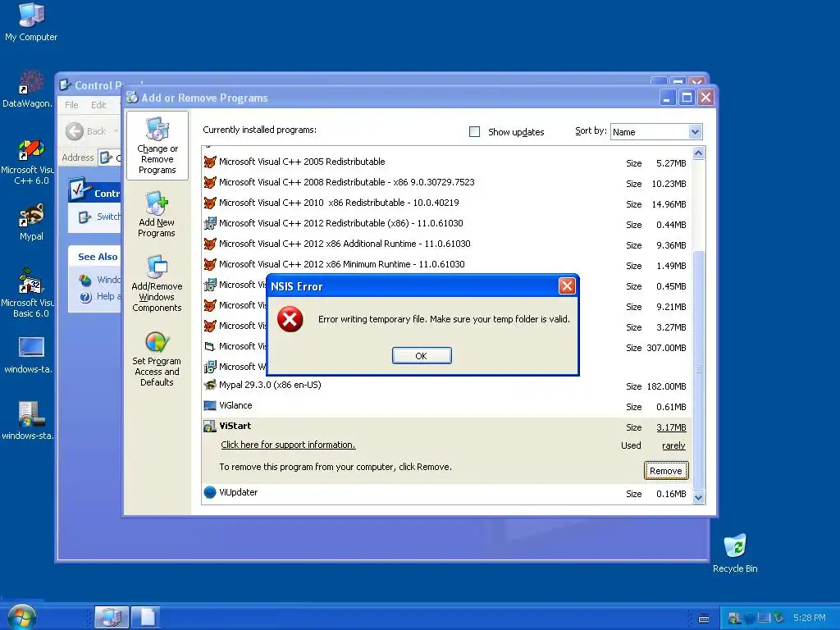
Task: Click the ViUpdater list entry text
Action: tap(239, 492)
